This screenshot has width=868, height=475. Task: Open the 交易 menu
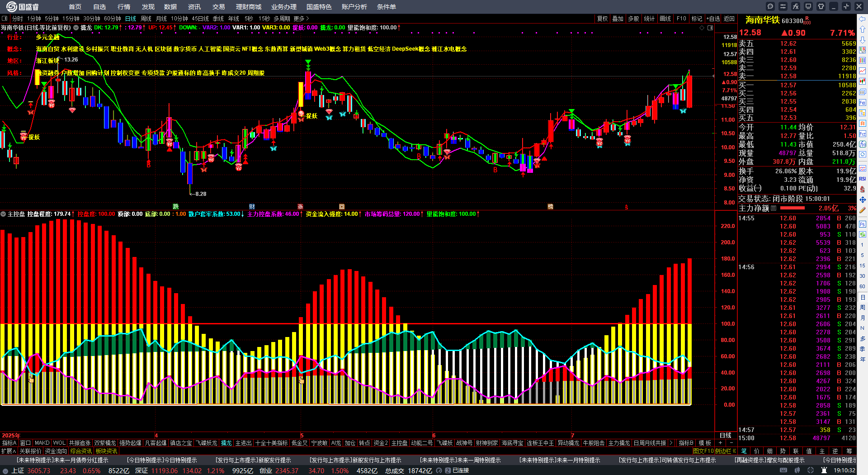(219, 7)
